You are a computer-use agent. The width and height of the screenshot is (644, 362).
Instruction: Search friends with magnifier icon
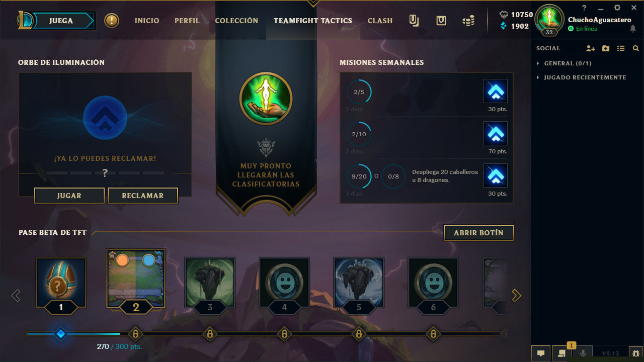pyautogui.click(x=636, y=48)
